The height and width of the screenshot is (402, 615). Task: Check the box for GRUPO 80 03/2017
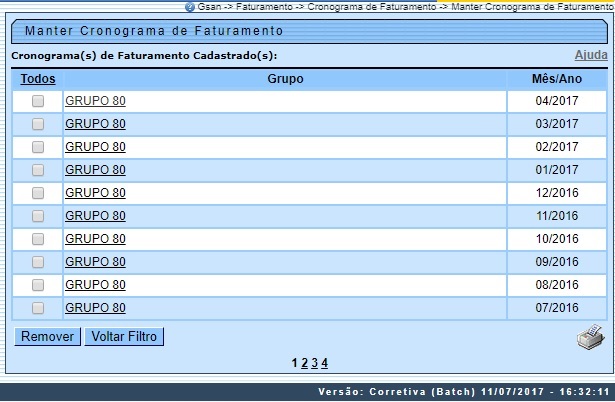[x=38, y=124]
